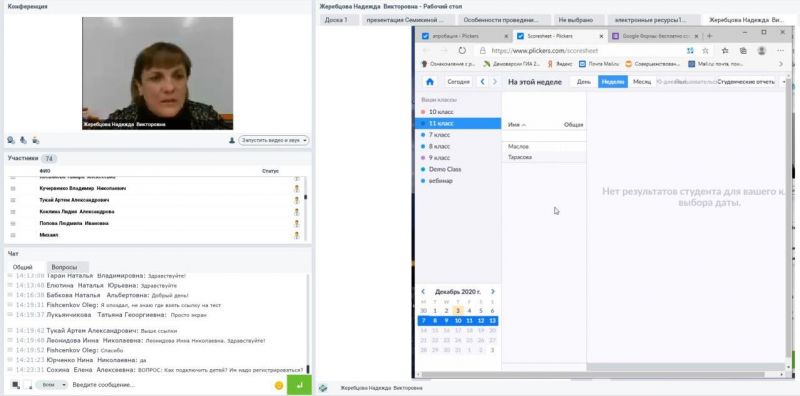Click the Сегодня button
The image size is (800, 396).
coord(458,82)
